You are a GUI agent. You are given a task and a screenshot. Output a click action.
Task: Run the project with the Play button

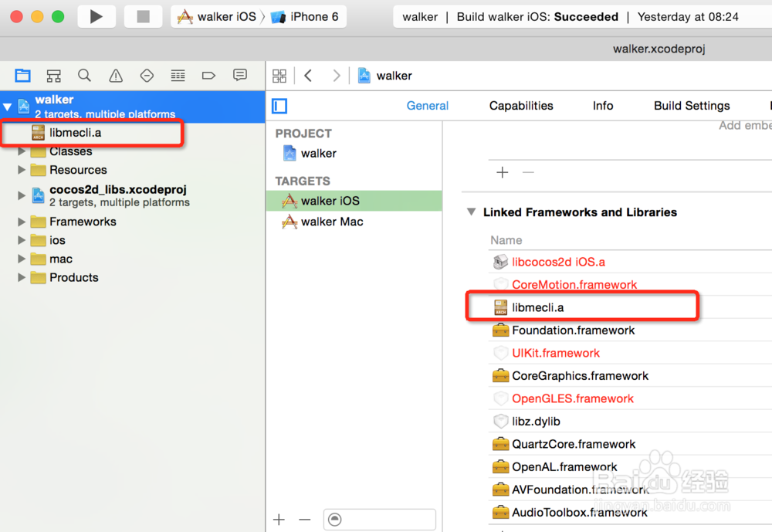coord(96,17)
